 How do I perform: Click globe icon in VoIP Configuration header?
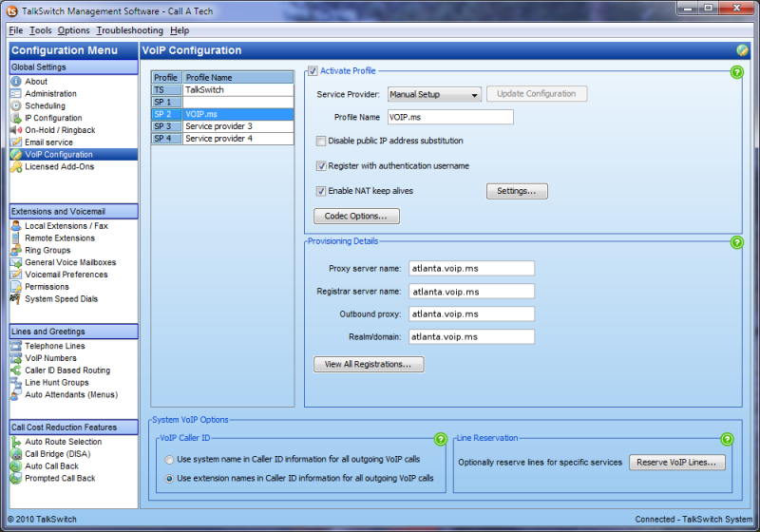pyautogui.click(x=742, y=50)
